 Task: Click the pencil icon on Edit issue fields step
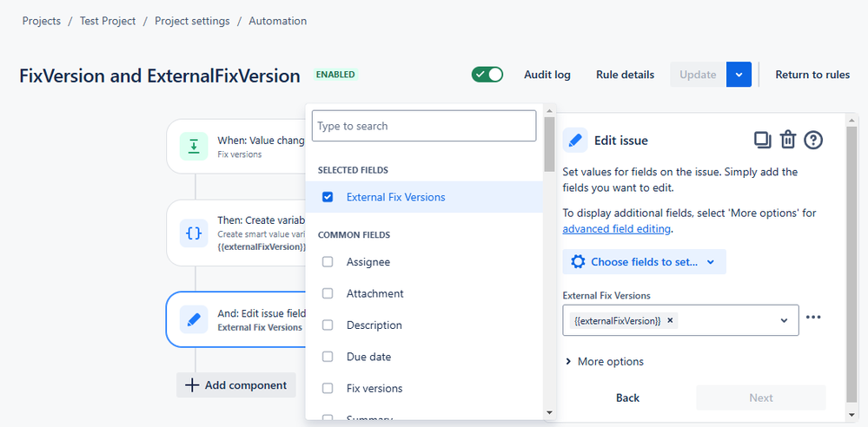coord(194,319)
